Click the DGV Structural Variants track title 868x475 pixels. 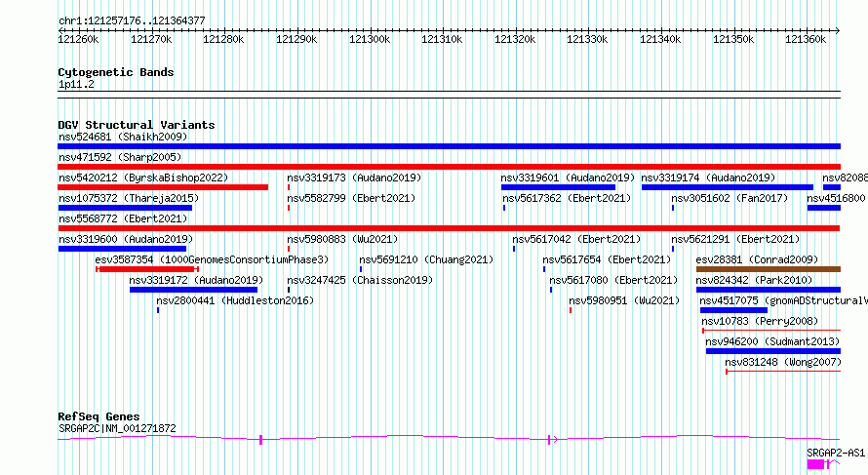137,125
